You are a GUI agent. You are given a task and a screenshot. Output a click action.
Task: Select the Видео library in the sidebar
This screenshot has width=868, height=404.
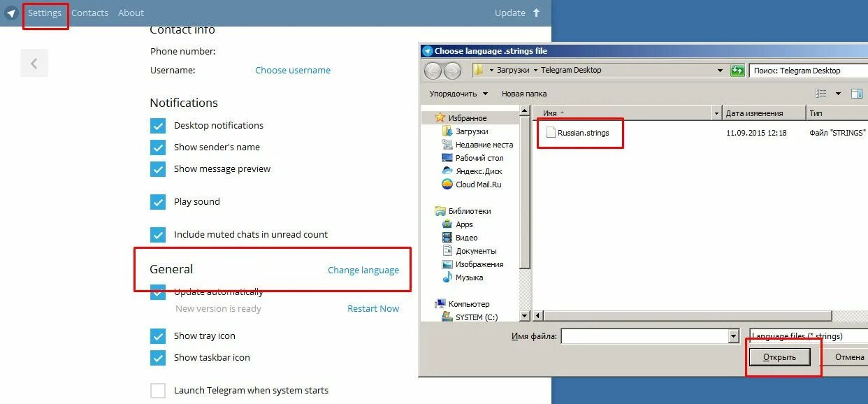click(x=466, y=238)
